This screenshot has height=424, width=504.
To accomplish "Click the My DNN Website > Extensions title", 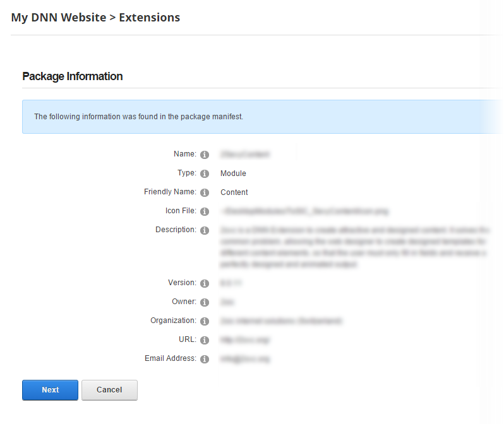I will pos(95,17).
